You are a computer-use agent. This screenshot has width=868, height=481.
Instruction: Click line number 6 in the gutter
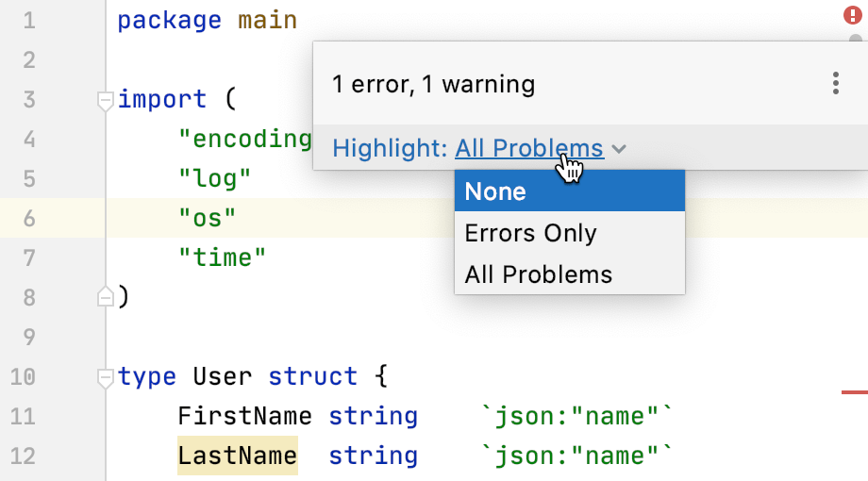28,219
